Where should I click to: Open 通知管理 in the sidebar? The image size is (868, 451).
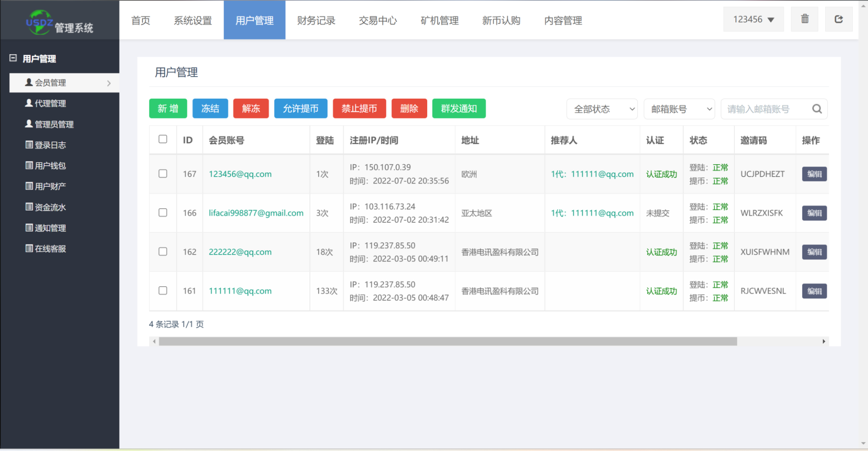(49, 228)
